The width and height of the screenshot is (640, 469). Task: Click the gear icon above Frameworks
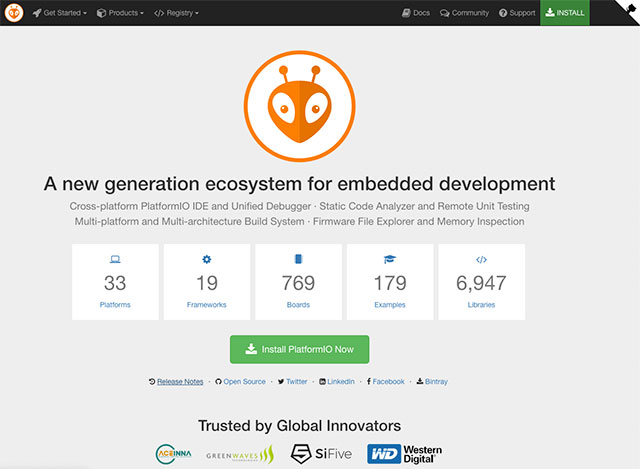tap(206, 259)
